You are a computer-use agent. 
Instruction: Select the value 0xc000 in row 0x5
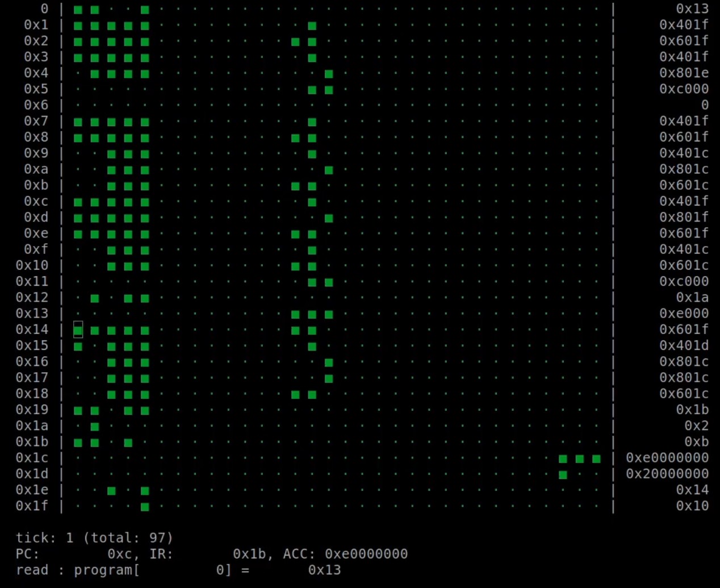[684, 89]
